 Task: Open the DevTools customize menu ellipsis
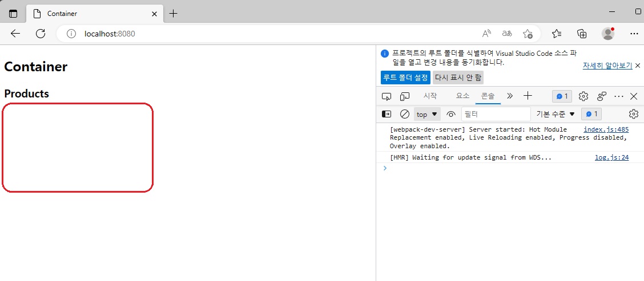click(x=619, y=96)
